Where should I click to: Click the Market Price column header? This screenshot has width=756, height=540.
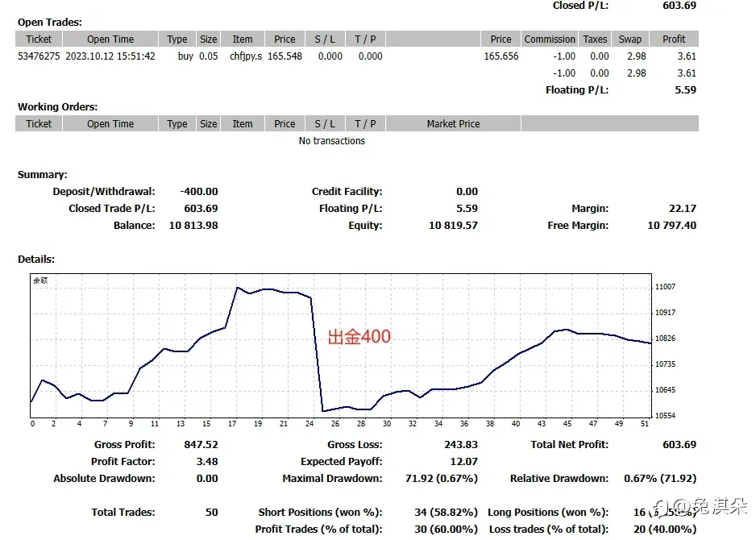(453, 124)
